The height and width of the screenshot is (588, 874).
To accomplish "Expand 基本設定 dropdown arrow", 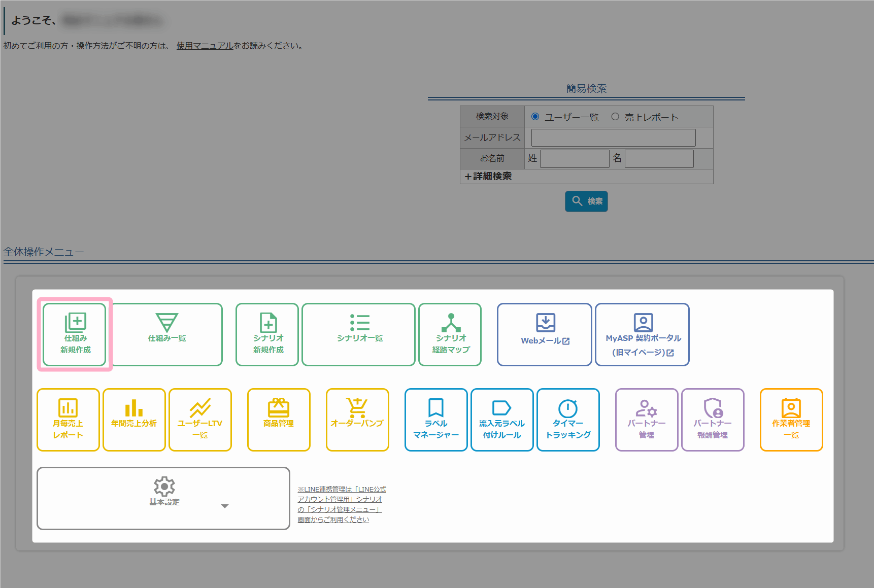I will (x=225, y=506).
